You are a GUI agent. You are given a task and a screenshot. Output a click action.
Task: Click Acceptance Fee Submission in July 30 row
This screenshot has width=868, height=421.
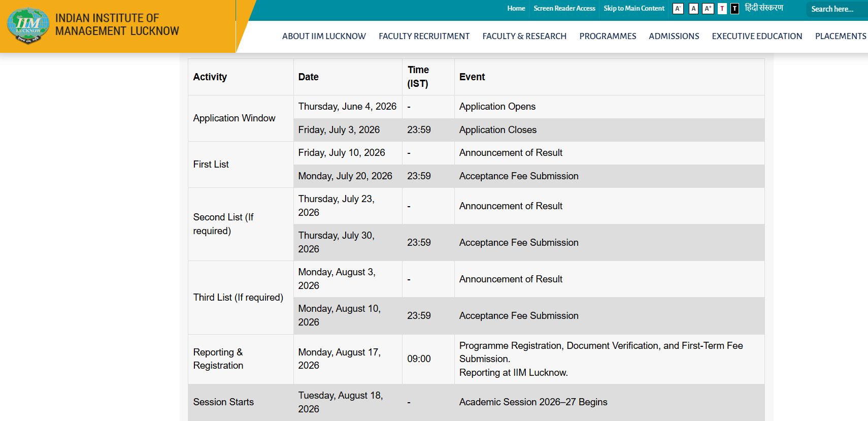[x=519, y=243]
